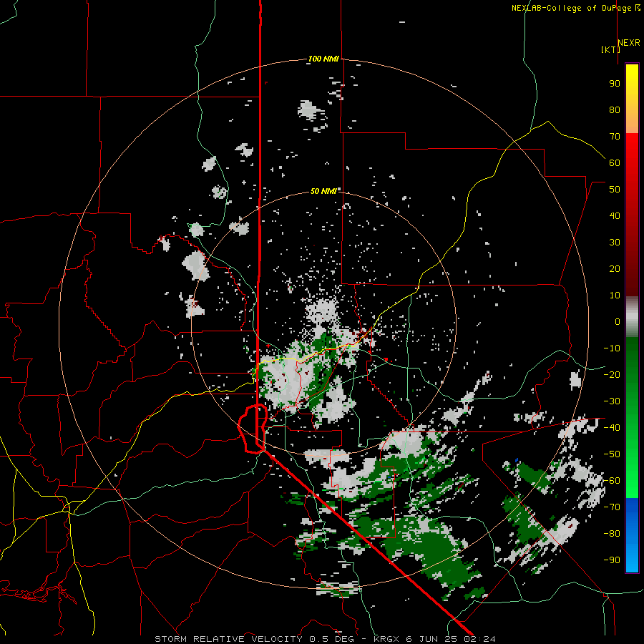Viewport: 644px width, 644px height.
Task: Click the positive 90 scale value
Action: [x=615, y=84]
